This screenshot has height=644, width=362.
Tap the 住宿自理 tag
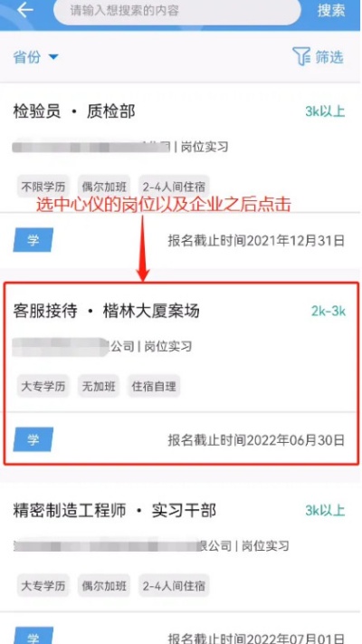coord(154,386)
